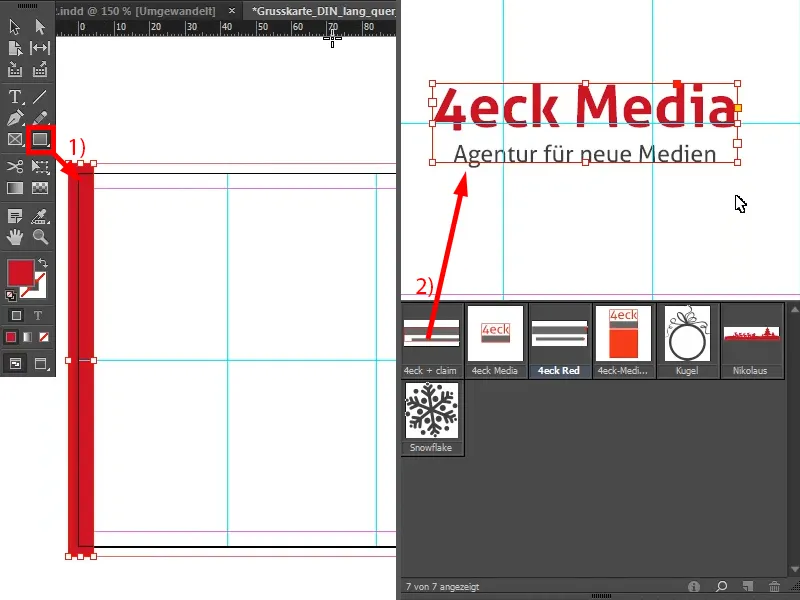Screen dimensions: 800x600
Task: Select the Note tool
Action: tap(15, 216)
